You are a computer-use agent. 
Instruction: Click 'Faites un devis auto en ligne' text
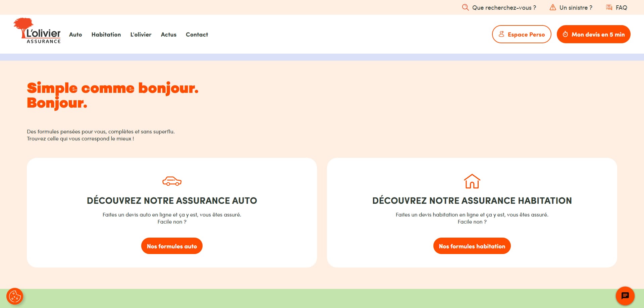pos(172,218)
